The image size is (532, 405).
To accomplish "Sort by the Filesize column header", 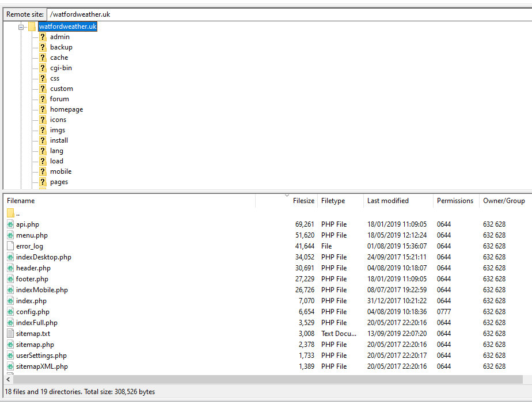I will [x=286, y=201].
